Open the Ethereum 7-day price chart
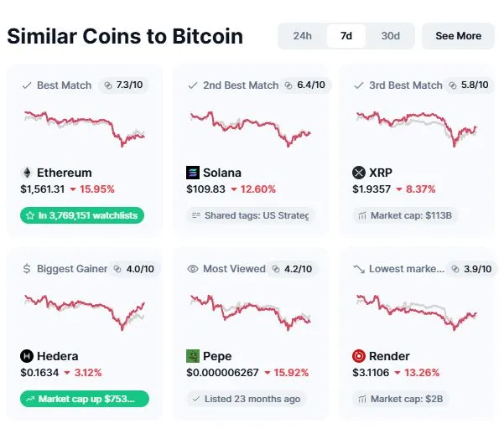This screenshot has width=504, height=439. pos(85,128)
